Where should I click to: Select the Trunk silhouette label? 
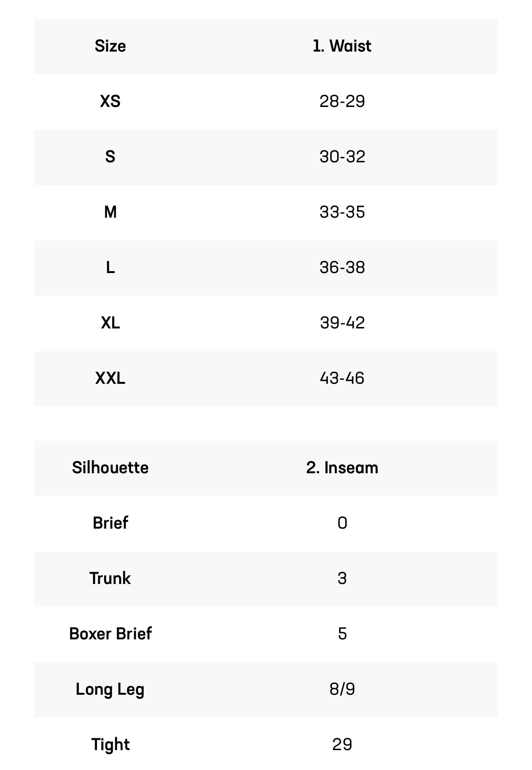[110, 579]
